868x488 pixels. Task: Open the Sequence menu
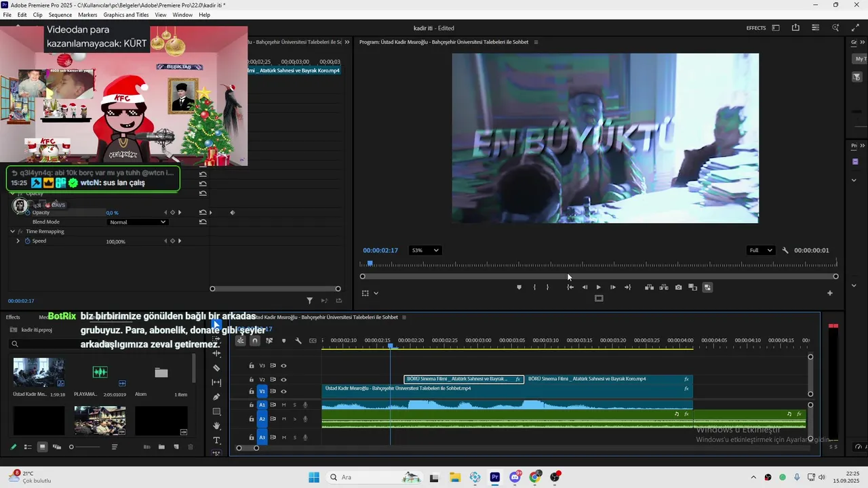[60, 15]
